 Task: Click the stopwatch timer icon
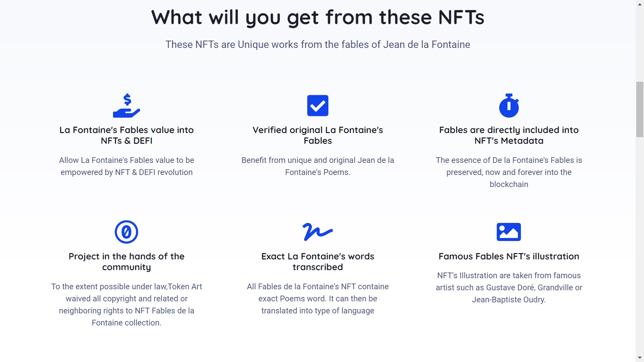(509, 106)
